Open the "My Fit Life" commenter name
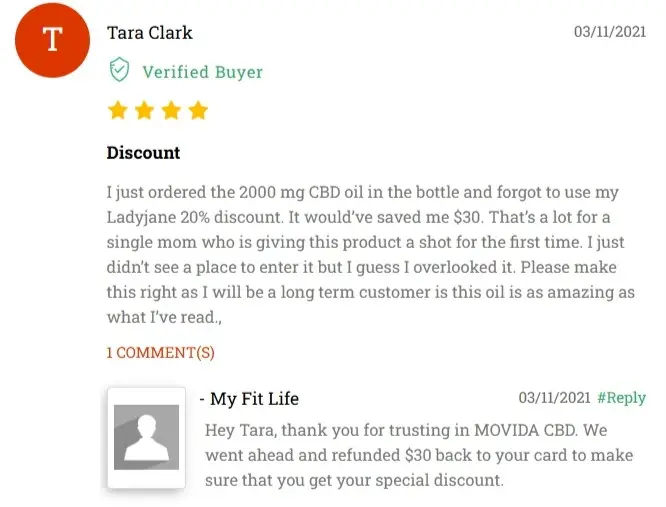The width and height of the screenshot is (666, 507). click(254, 399)
